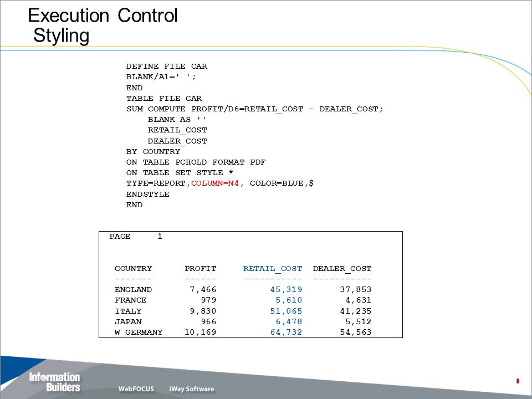The height and width of the screenshot is (399, 532).
Task: Click the iWay Software footer label
Action: point(192,389)
